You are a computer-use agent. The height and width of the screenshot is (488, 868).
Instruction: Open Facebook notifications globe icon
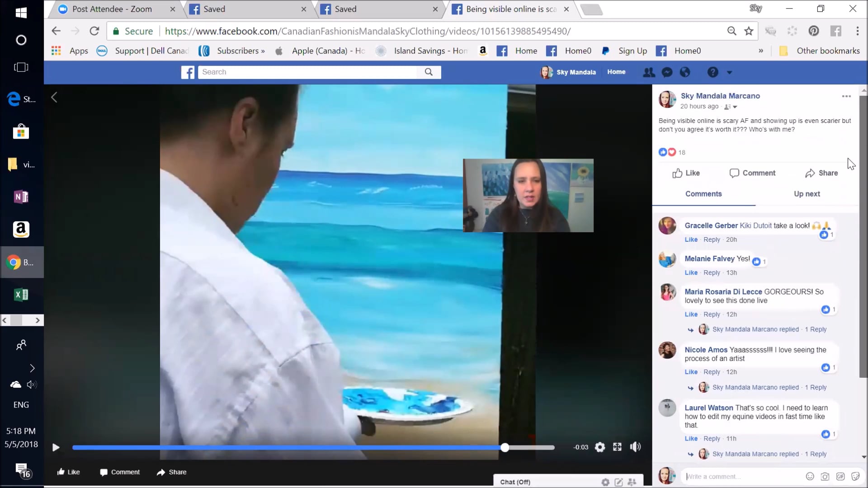(685, 72)
